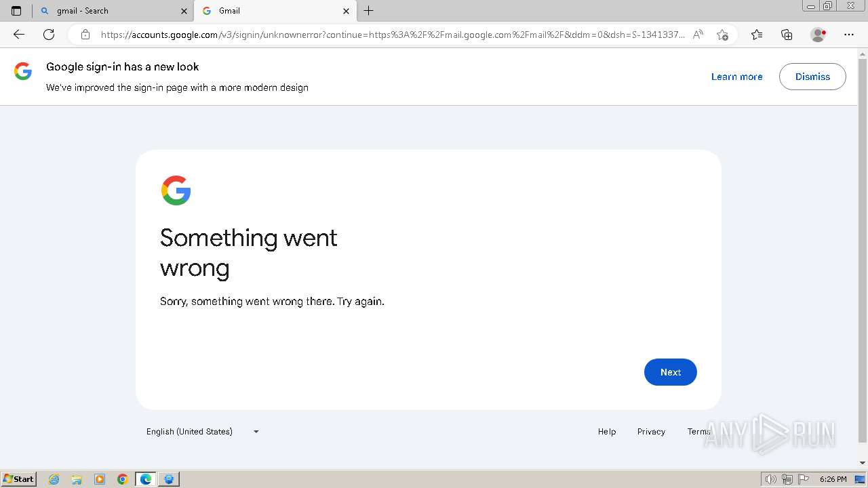Open a new tab with plus button

click(x=368, y=11)
